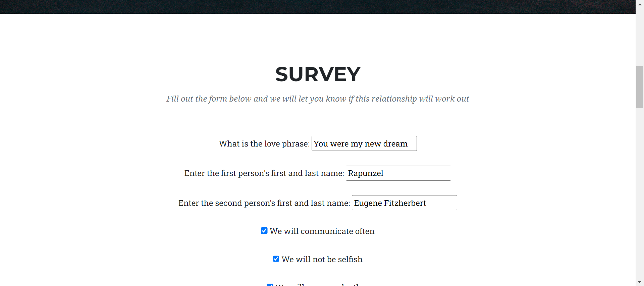644x286 pixels.
Task: Click the dark banner image at the top
Action: pos(318,7)
